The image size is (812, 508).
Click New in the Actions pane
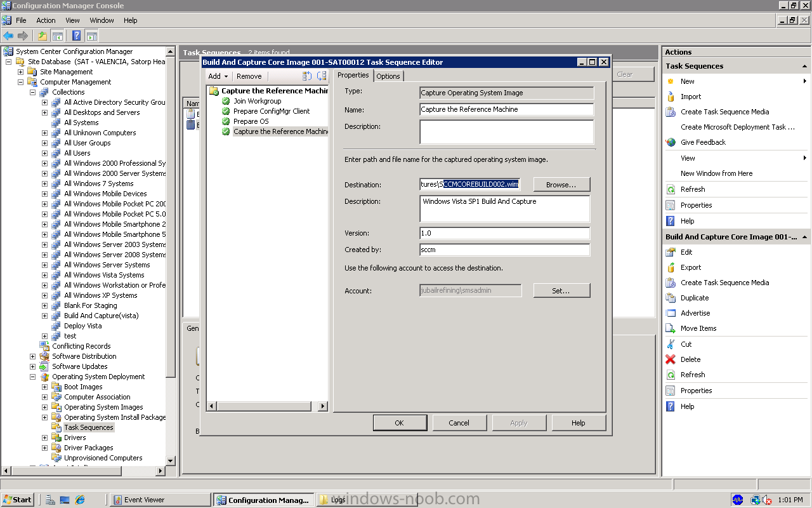click(688, 81)
